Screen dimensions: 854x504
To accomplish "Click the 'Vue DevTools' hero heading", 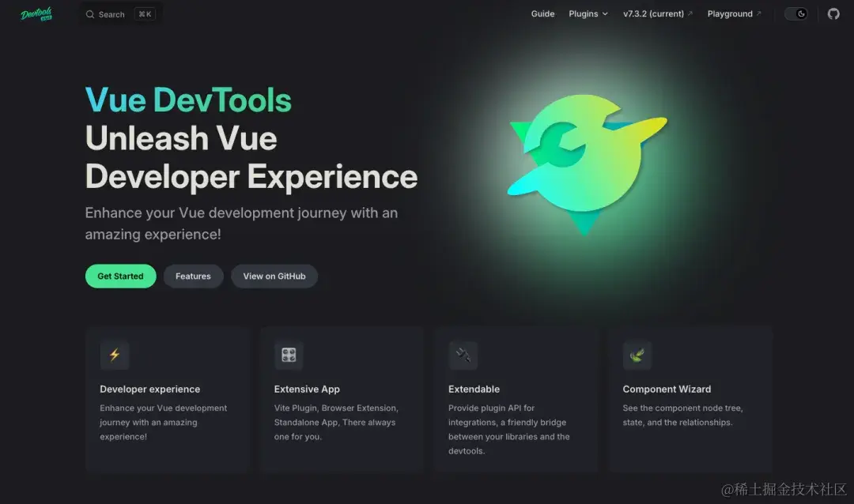I will (x=188, y=100).
